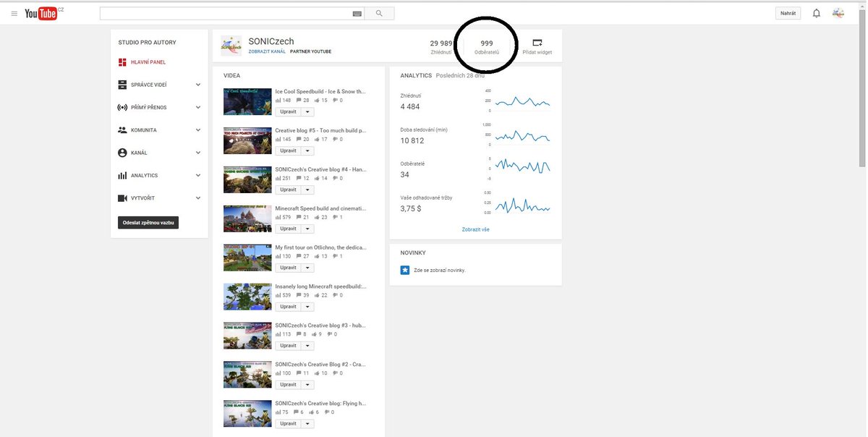The width and height of the screenshot is (868, 437).
Task: Click the search magnifier button
Action: (x=379, y=13)
